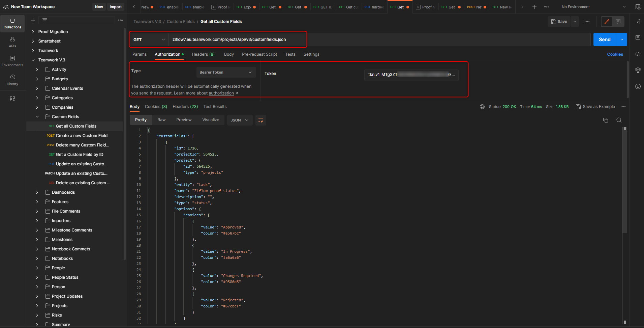644x328 pixels.
Task: Click the blue Send button
Action: pyautogui.click(x=605, y=39)
